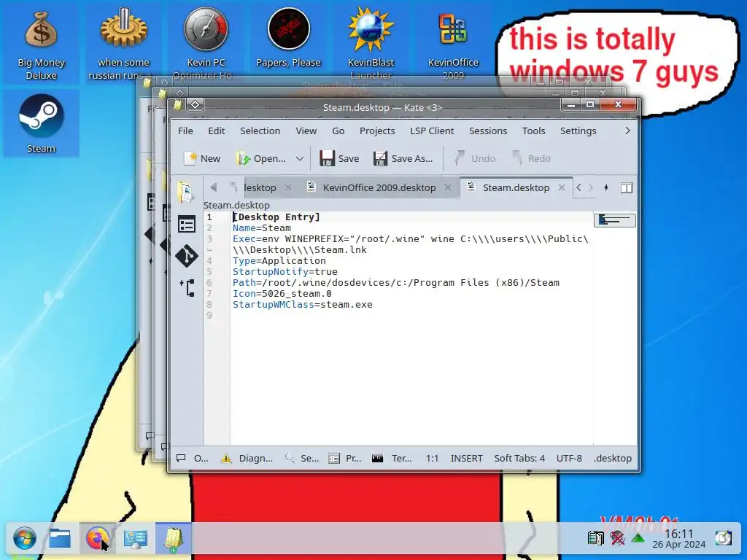Open the Selection menu
Image resolution: width=747 pixels, height=560 pixels.
[x=260, y=131]
